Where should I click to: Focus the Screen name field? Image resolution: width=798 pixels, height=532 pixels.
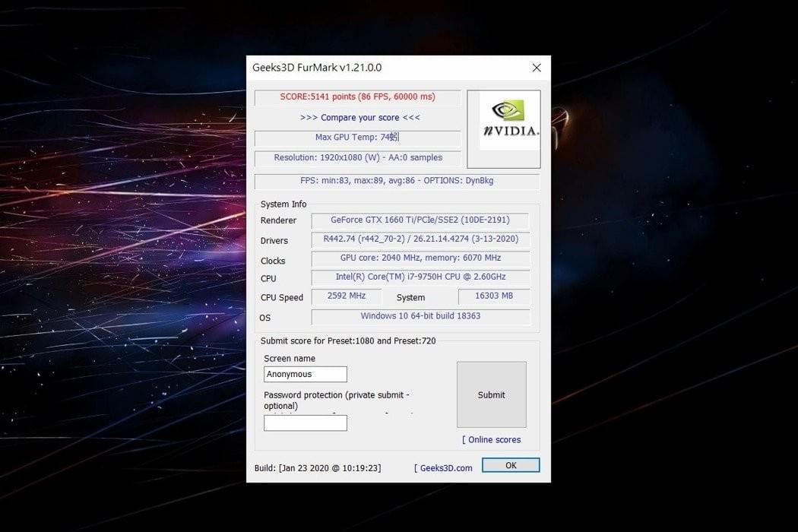coord(306,374)
